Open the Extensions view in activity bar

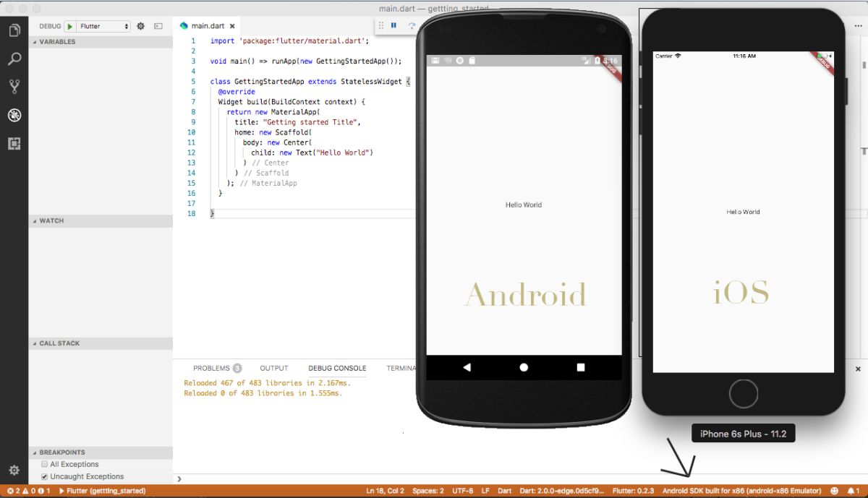pos(14,143)
